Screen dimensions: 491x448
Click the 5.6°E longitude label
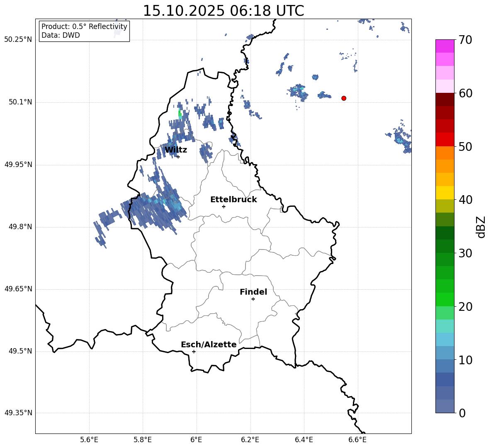click(x=89, y=440)
